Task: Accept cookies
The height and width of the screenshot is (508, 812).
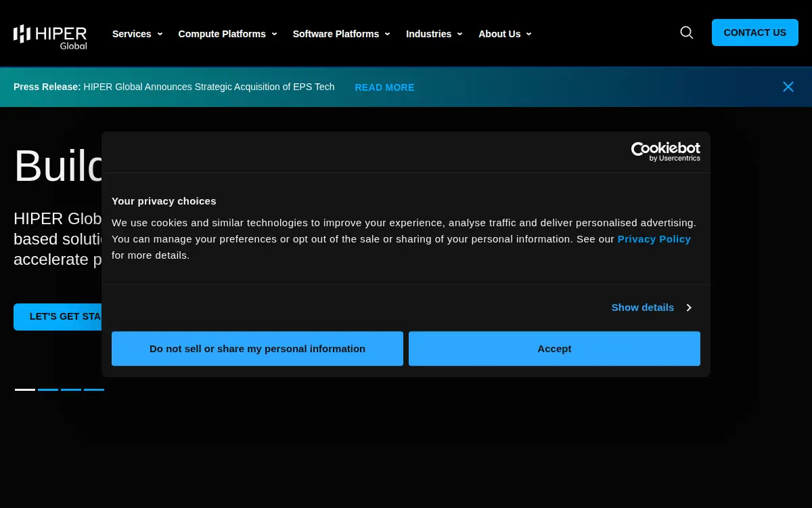Action: (554, 349)
